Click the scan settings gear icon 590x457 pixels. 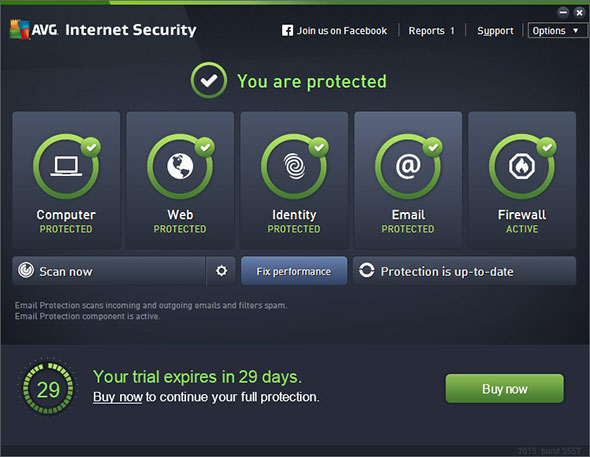click(221, 270)
